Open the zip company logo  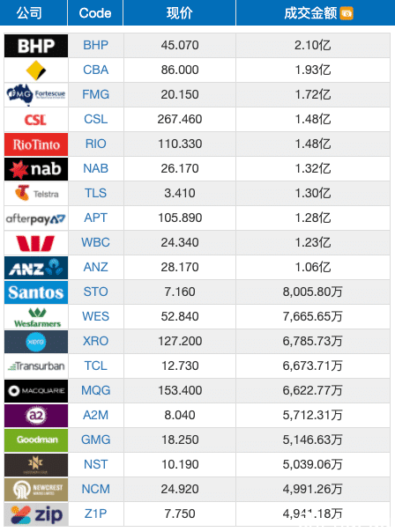(x=36, y=514)
